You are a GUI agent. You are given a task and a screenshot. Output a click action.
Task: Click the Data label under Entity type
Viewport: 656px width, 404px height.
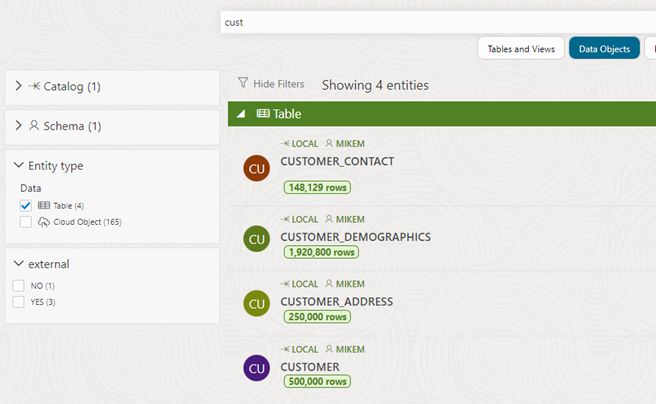click(31, 188)
